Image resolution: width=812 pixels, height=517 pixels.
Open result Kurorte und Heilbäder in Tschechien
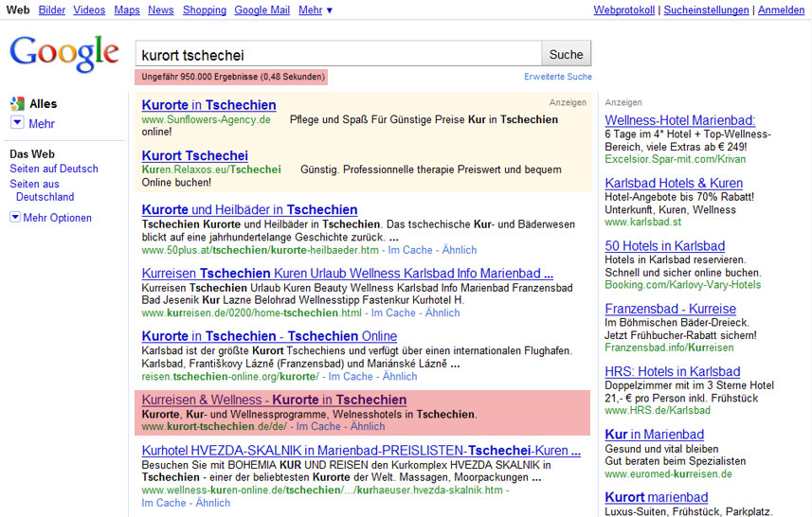[249, 209]
